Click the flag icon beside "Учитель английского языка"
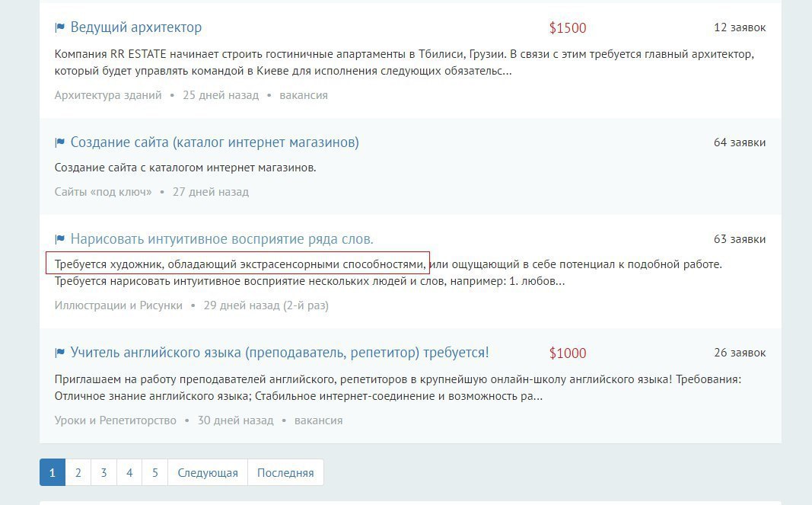The height and width of the screenshot is (505, 812). click(60, 353)
